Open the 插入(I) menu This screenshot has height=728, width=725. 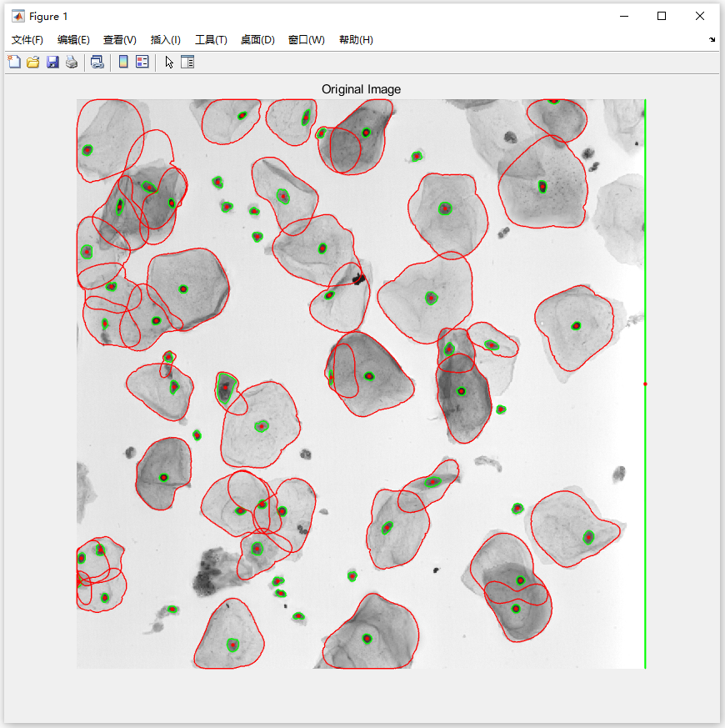(166, 40)
